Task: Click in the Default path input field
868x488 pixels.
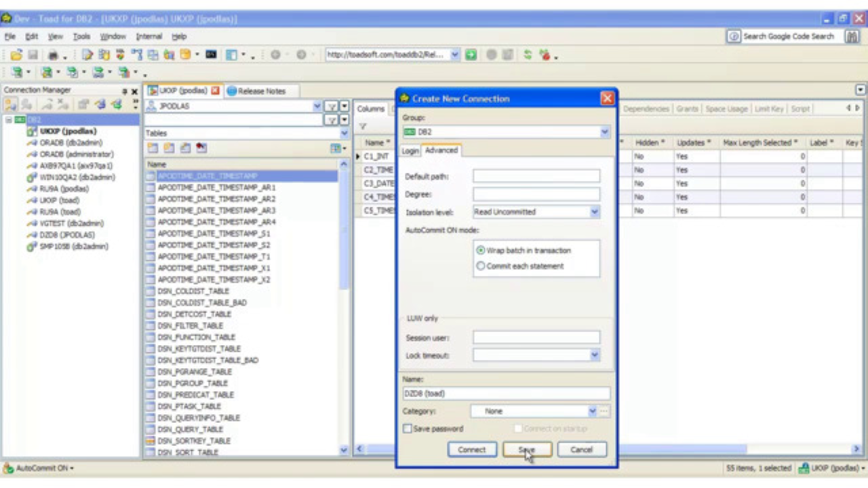Action: pos(536,176)
